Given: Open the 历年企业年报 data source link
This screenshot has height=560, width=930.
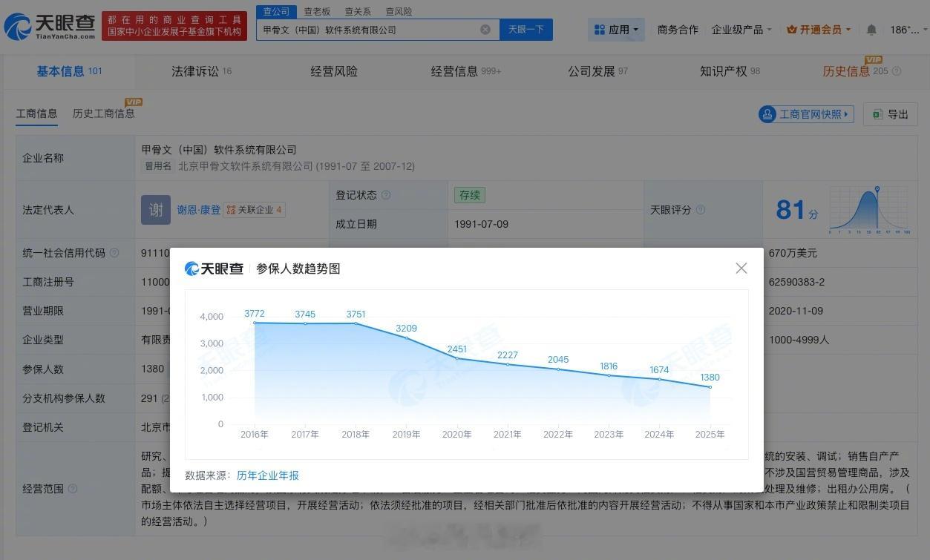Looking at the screenshot, I should pos(268,475).
